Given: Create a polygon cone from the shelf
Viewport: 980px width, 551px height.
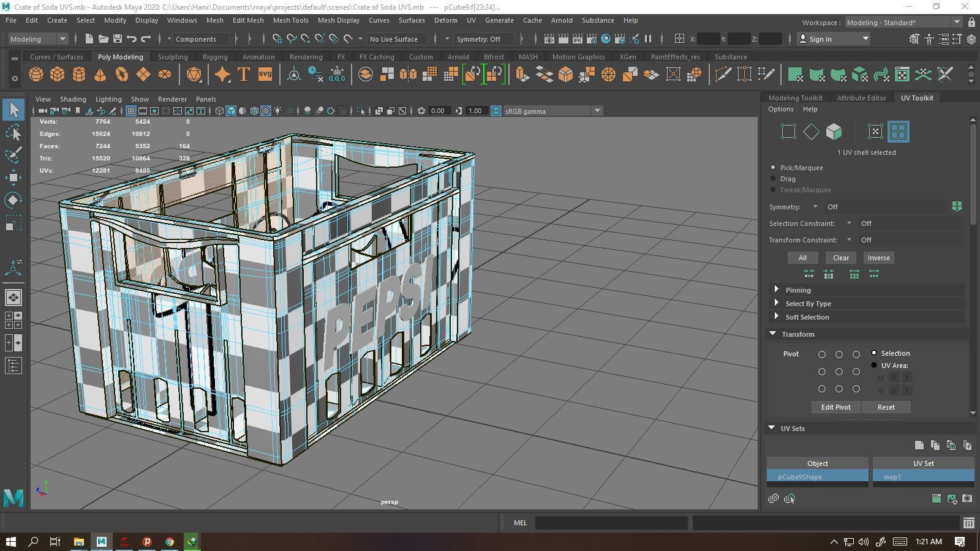Looking at the screenshot, I should point(100,75).
